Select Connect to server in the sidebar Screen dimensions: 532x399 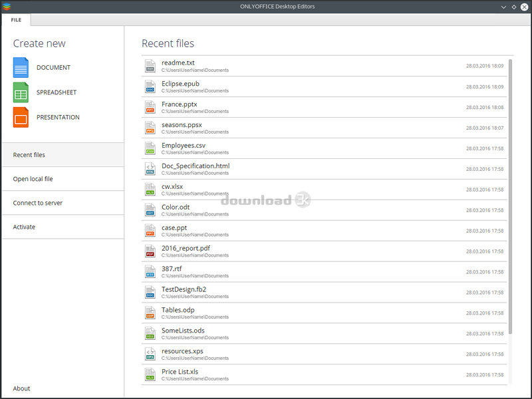coord(63,203)
